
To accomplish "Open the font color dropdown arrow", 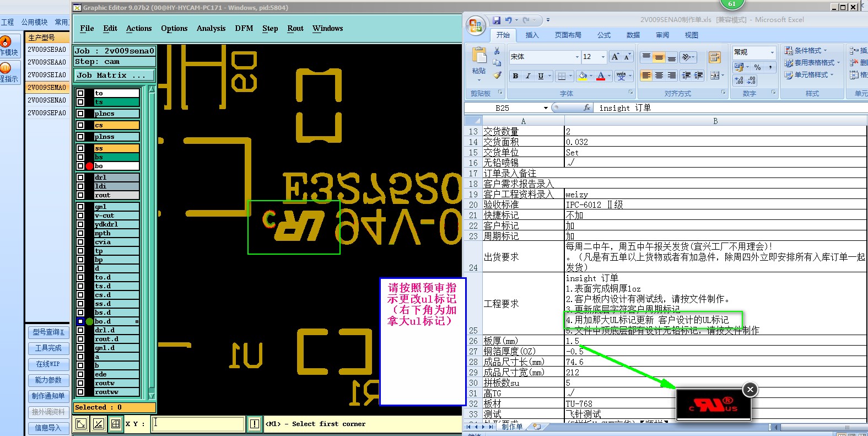I will pos(610,76).
